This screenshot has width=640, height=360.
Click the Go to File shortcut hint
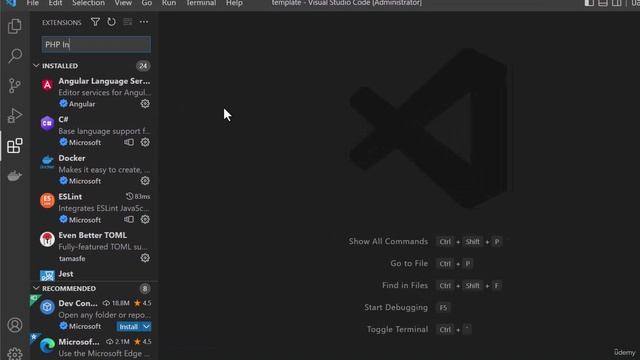pos(431,264)
